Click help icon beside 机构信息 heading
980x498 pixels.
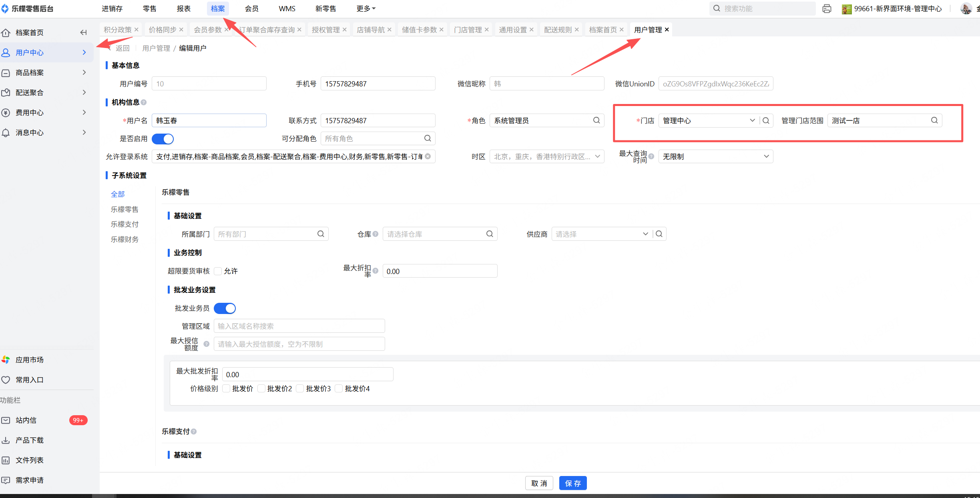pos(144,102)
